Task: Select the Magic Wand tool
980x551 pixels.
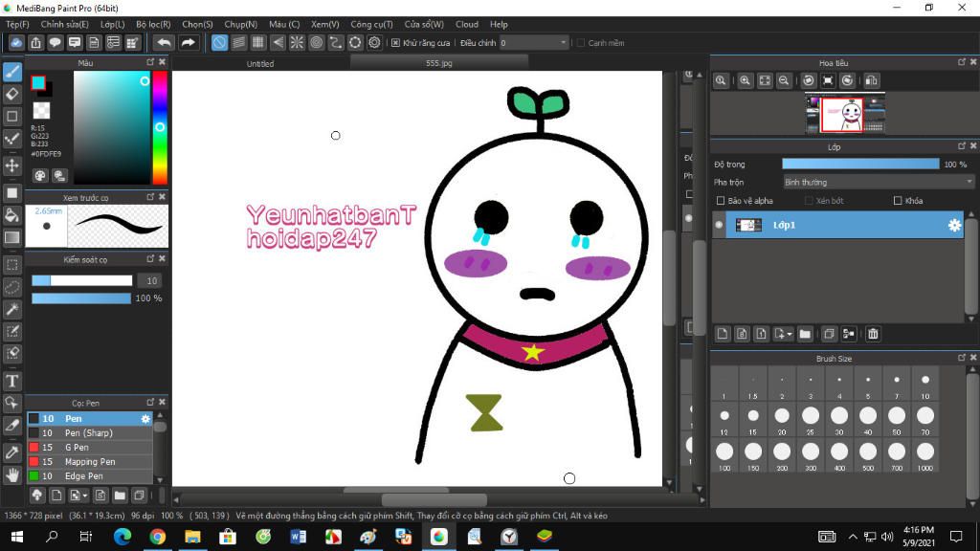Action: (11, 309)
